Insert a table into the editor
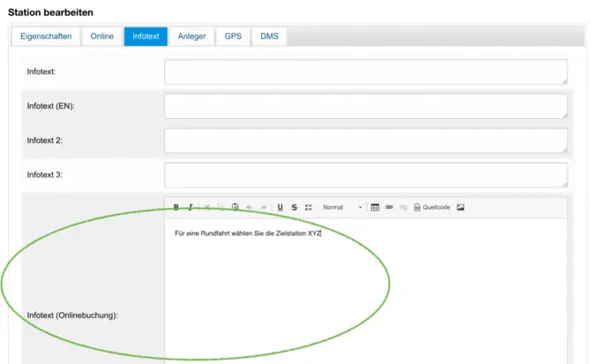Image resolution: width=591 pixels, height=364 pixels. tap(375, 207)
